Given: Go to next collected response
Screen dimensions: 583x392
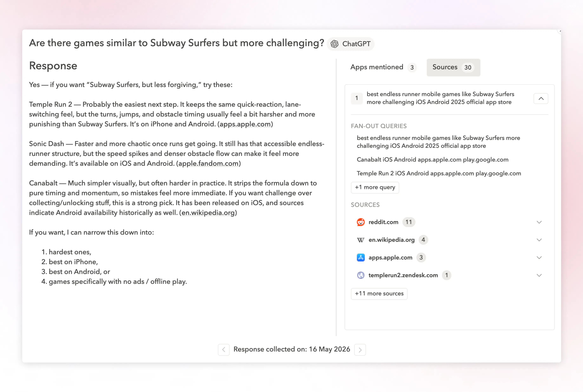Looking at the screenshot, I should (x=360, y=350).
